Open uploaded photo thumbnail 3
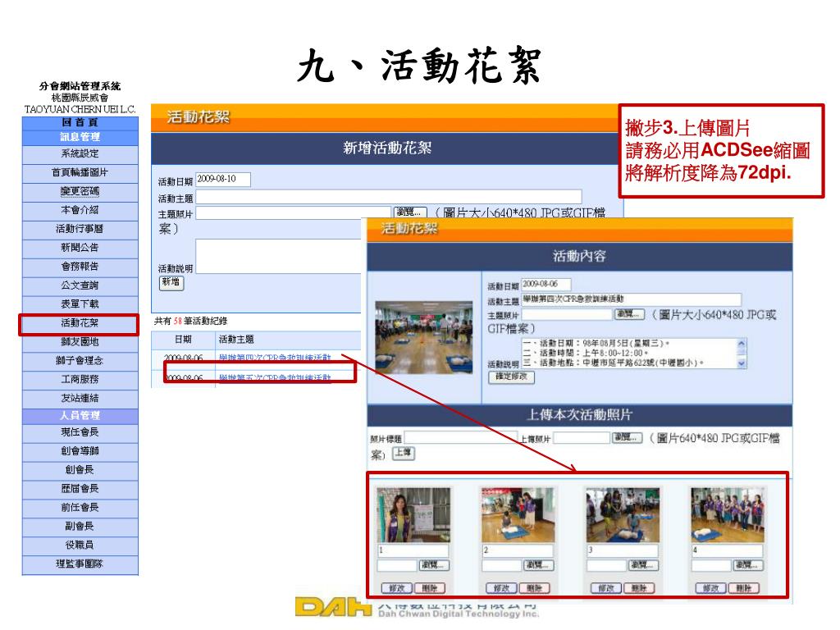 coord(623,515)
